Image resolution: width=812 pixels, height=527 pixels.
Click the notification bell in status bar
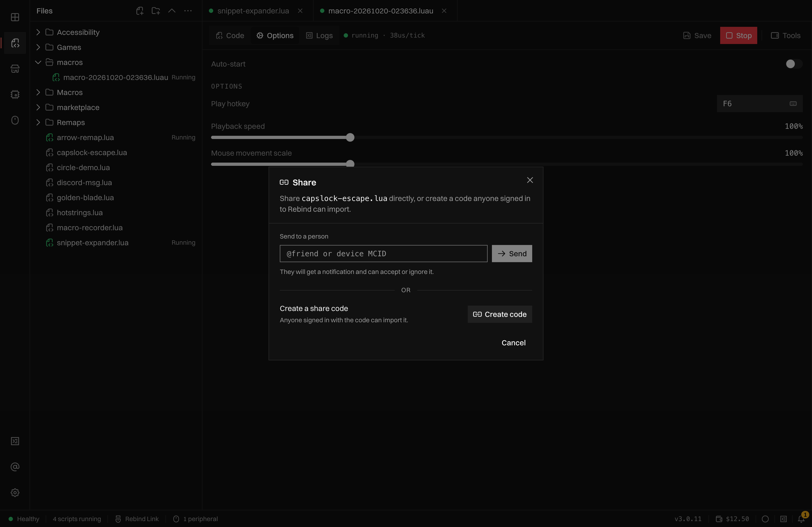coord(802,519)
